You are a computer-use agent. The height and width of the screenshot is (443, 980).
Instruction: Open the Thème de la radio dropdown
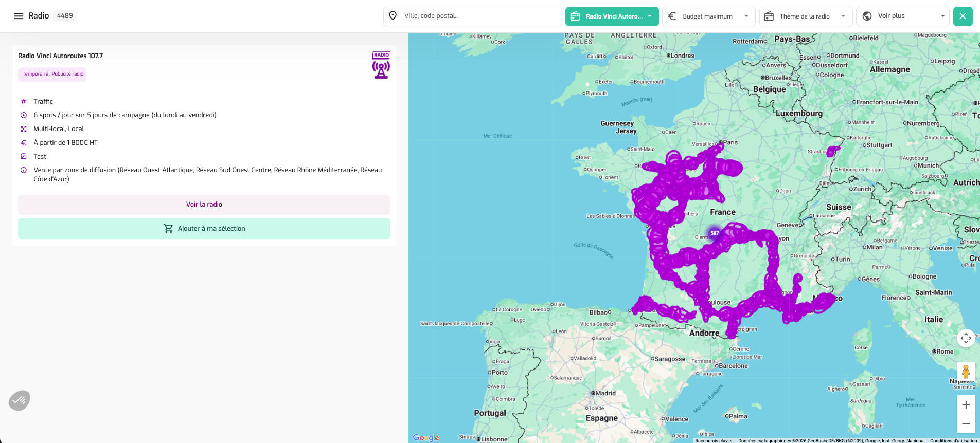pos(806,16)
